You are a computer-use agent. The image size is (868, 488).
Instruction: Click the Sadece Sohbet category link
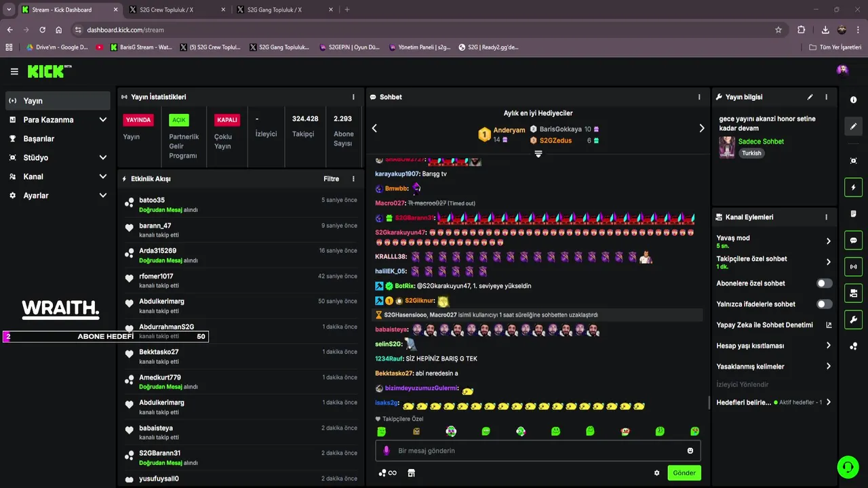click(761, 142)
